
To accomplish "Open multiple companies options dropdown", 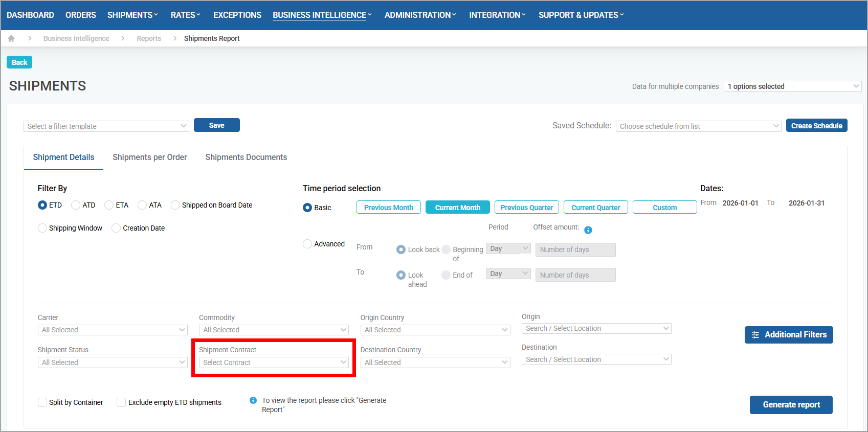I will click(x=793, y=86).
